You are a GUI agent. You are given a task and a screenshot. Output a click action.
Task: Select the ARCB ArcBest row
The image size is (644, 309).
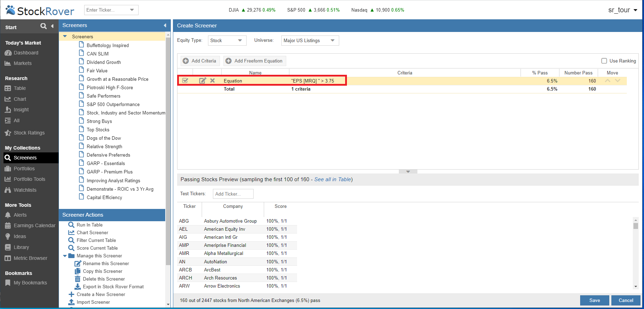click(x=237, y=270)
